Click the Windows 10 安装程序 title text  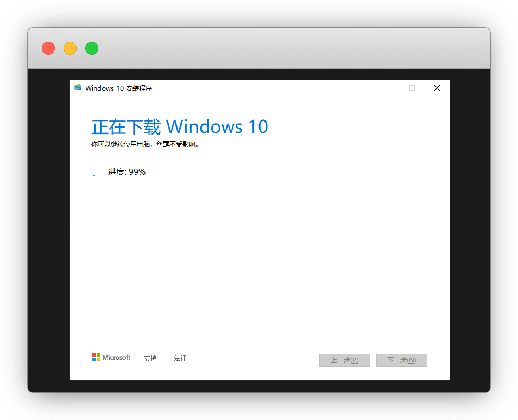(118, 88)
